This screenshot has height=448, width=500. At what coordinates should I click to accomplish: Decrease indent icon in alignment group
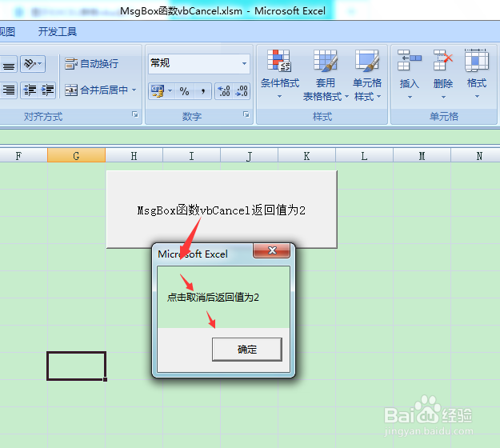(30, 90)
